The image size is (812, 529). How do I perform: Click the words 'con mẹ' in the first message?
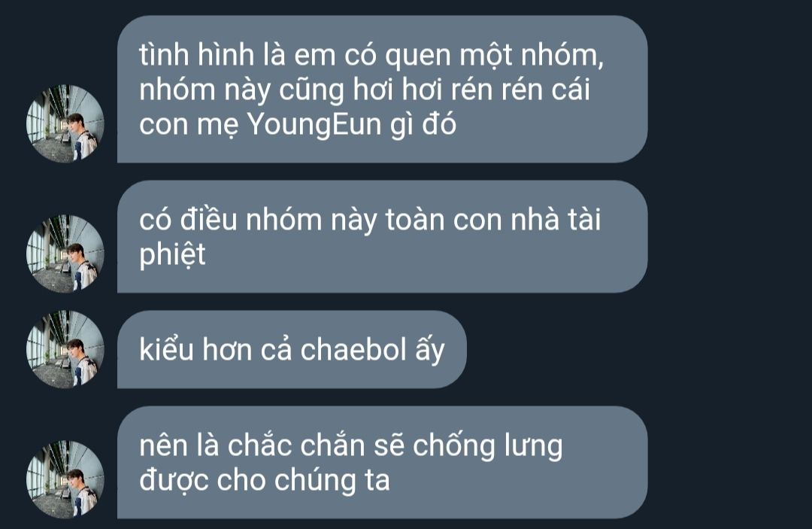189,126
